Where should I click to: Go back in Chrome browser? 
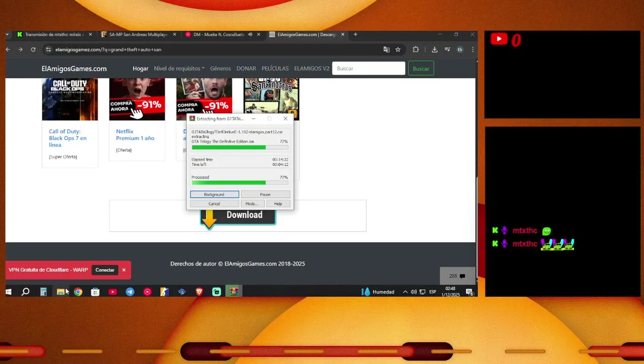8,50
